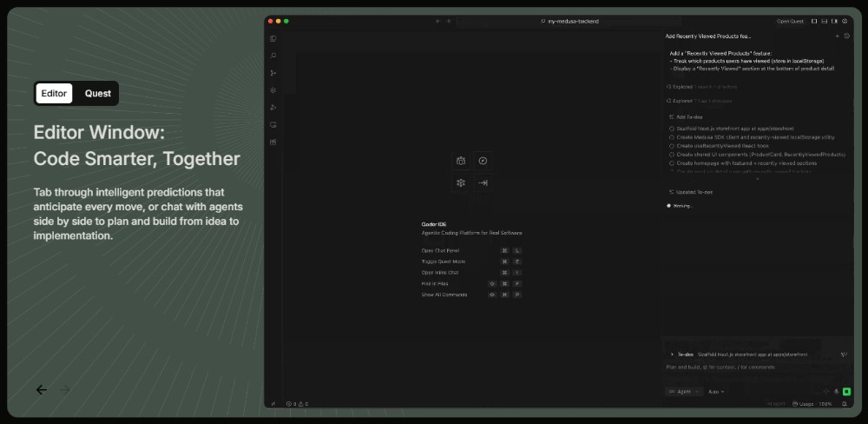Click the compass tile on welcome screen

[x=483, y=161]
